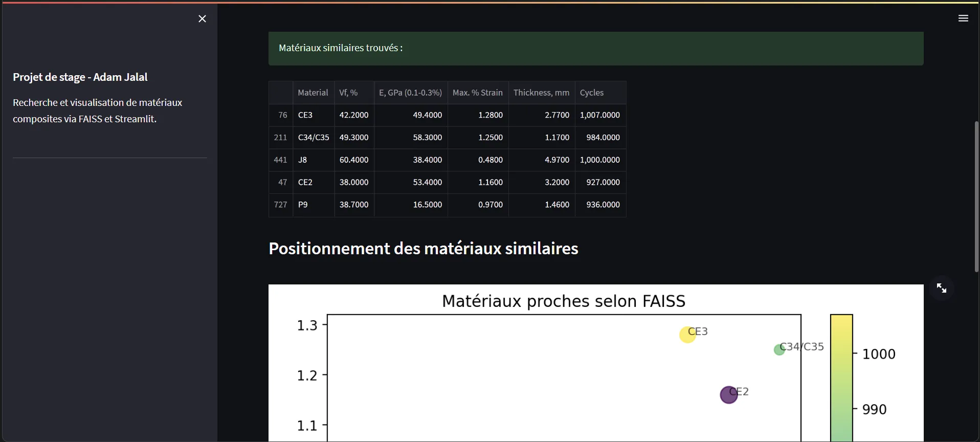
Task: Click the 'Matériaux similaires trouvés' success banner
Action: coord(596,49)
